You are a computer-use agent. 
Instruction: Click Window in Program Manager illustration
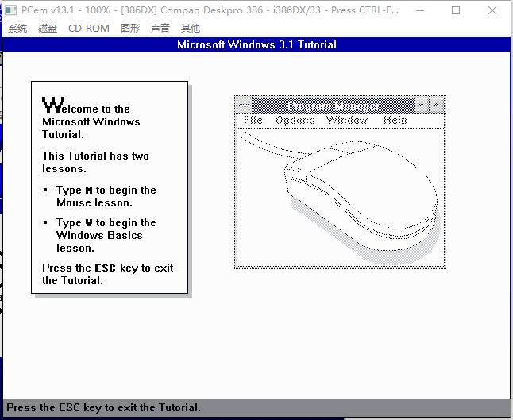point(347,121)
